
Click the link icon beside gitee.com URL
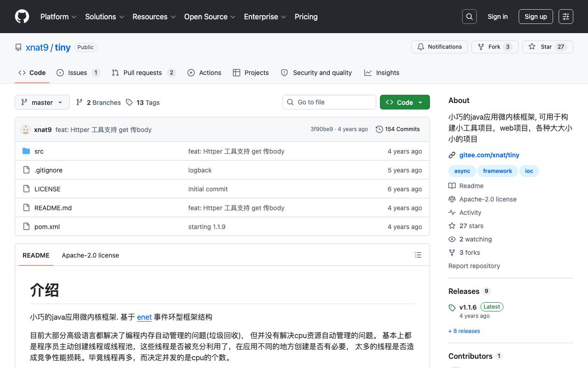coord(452,155)
